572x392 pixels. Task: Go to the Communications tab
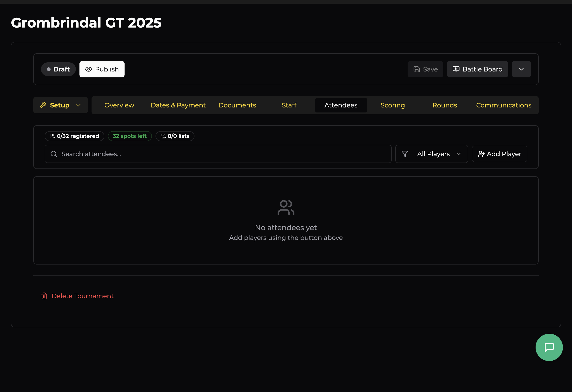pos(503,105)
